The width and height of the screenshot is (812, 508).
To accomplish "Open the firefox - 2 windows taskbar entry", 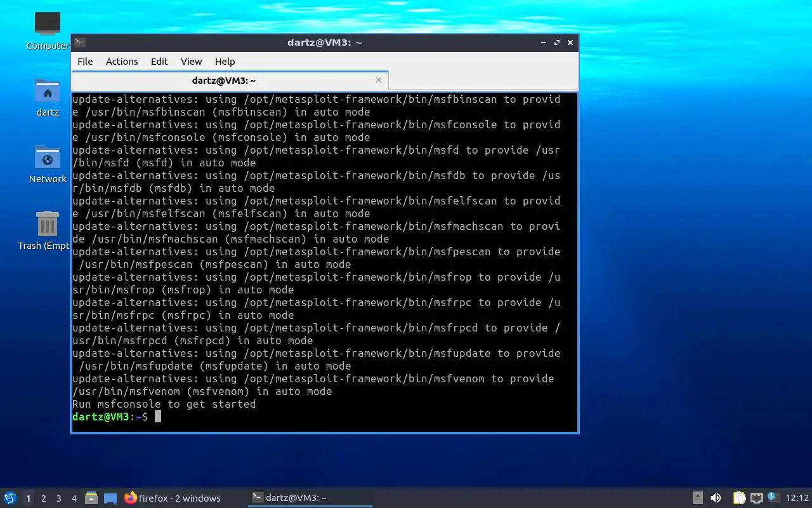I will (173, 498).
